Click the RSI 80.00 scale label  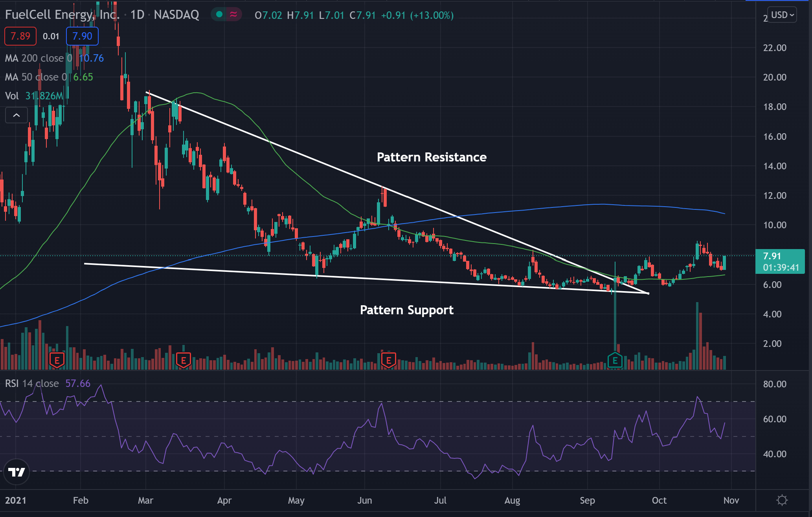(775, 384)
